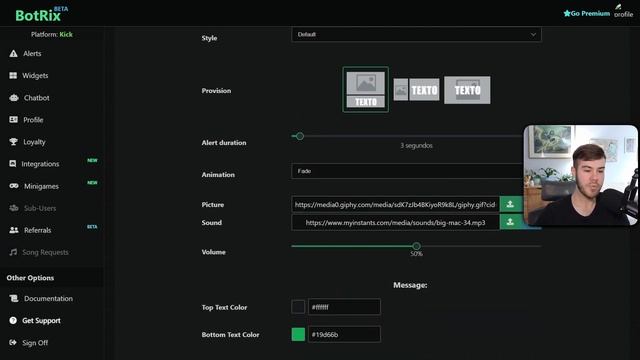Click the NEW badge beside Integrations
This screenshot has width=640, height=360.
pyautogui.click(x=92, y=160)
